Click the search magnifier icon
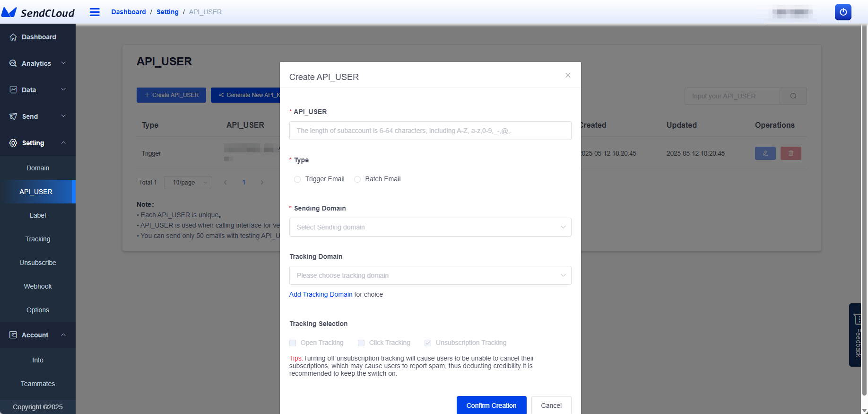The image size is (868, 414). coord(793,96)
